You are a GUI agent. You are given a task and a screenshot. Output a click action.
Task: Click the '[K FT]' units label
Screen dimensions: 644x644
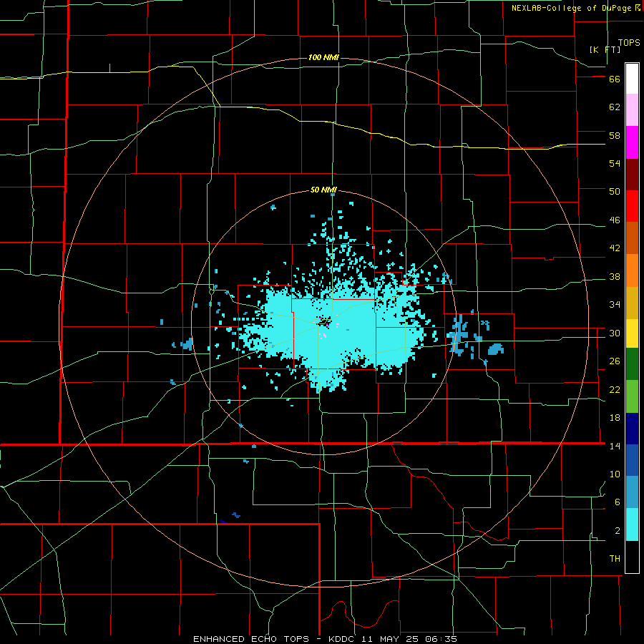[605, 49]
